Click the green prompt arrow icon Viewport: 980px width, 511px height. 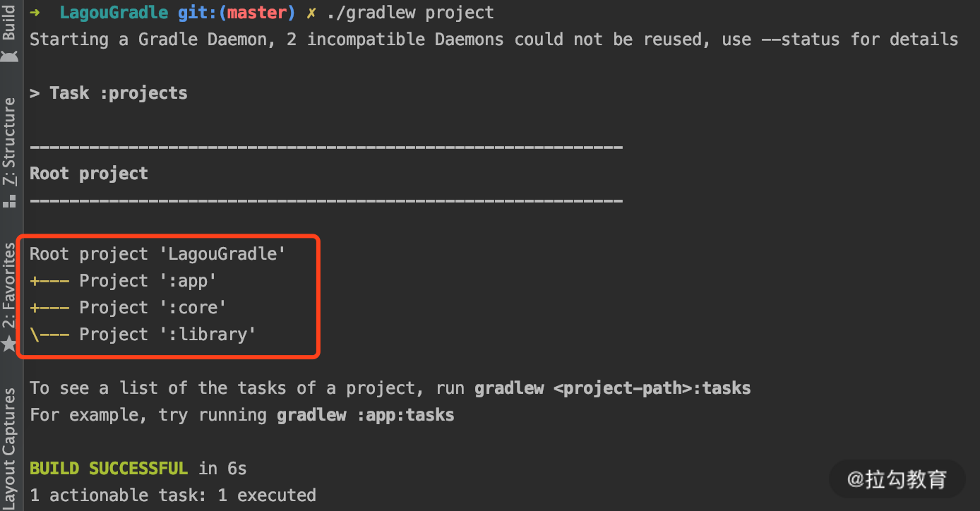35,13
